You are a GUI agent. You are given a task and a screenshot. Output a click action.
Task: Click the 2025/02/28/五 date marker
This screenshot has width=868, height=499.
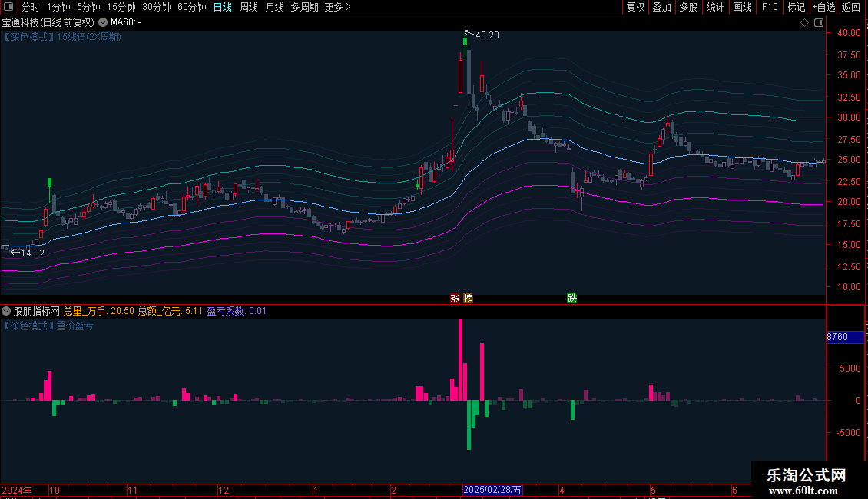pos(492,490)
